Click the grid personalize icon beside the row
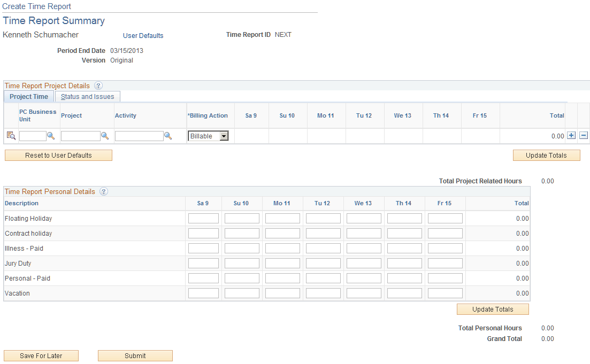 point(10,136)
